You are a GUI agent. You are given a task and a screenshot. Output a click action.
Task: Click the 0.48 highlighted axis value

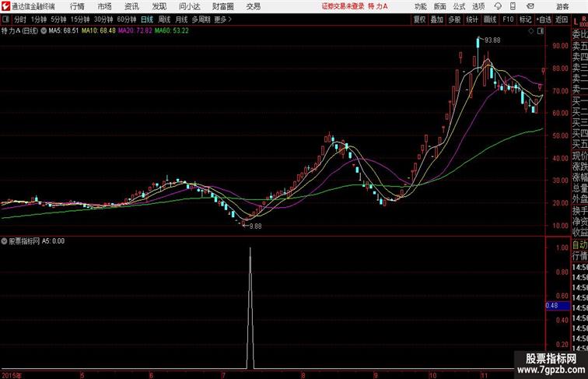pos(557,305)
